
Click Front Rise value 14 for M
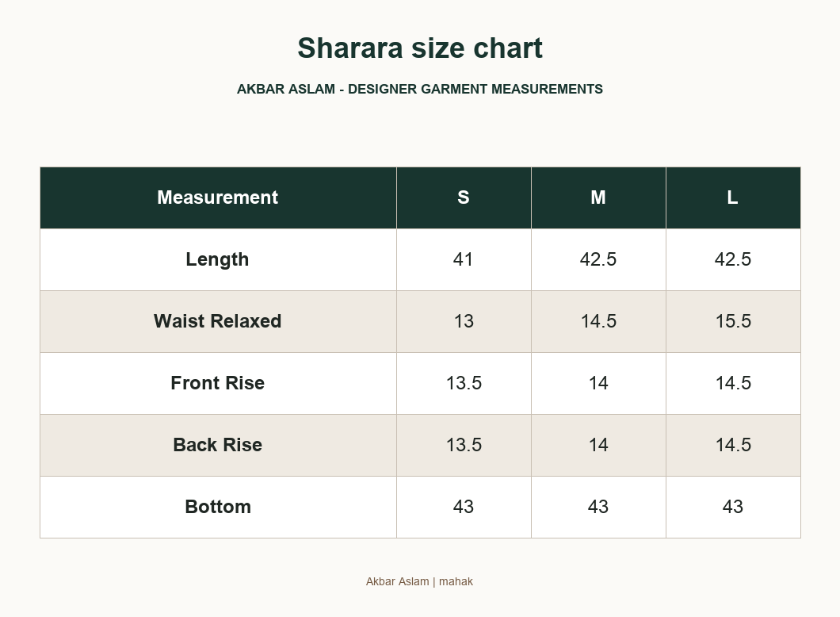598,383
